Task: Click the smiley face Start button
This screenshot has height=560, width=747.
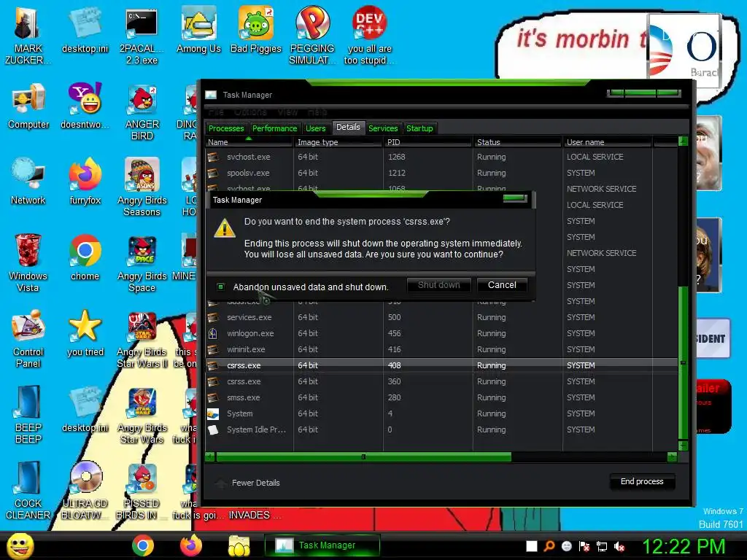Action: click(20, 546)
